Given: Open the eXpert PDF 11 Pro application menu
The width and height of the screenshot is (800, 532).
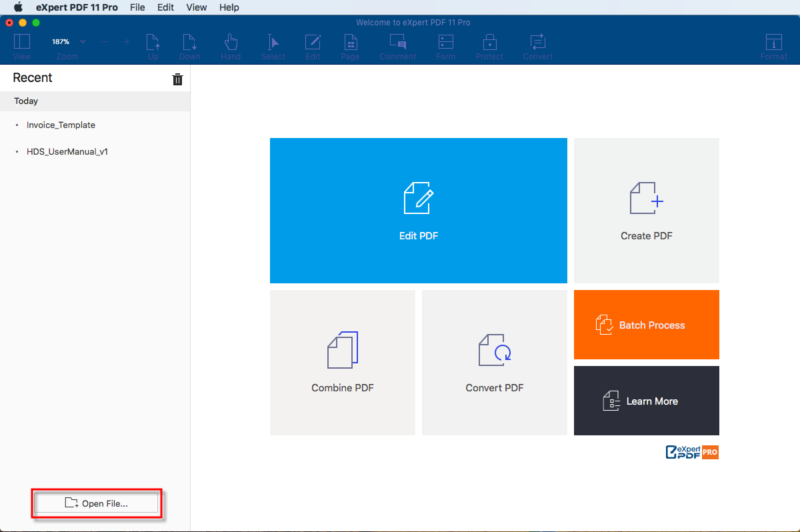Looking at the screenshot, I should pos(77,7).
